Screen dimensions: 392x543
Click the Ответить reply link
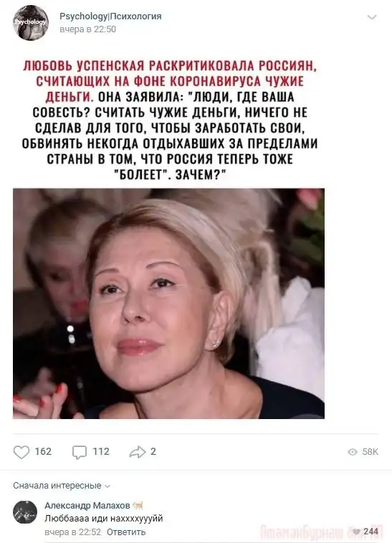click(x=126, y=532)
